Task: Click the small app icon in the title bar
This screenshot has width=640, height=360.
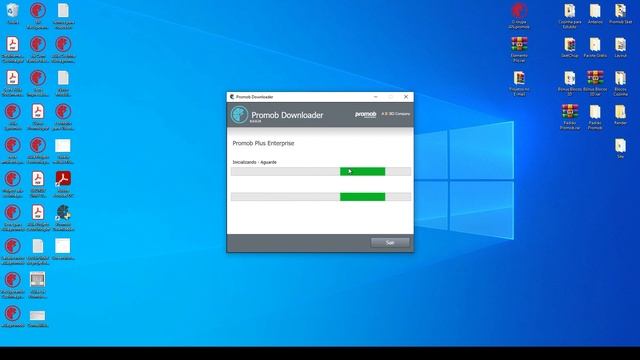Action: point(232,97)
